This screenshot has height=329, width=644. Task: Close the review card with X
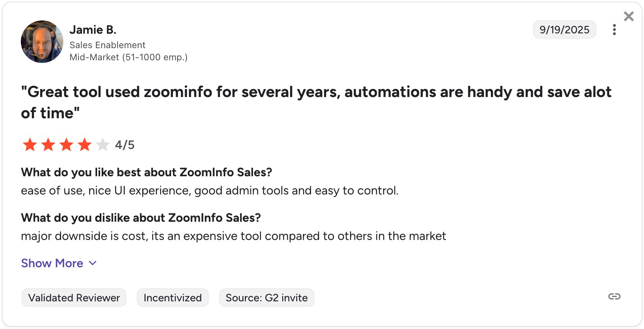coord(628,16)
